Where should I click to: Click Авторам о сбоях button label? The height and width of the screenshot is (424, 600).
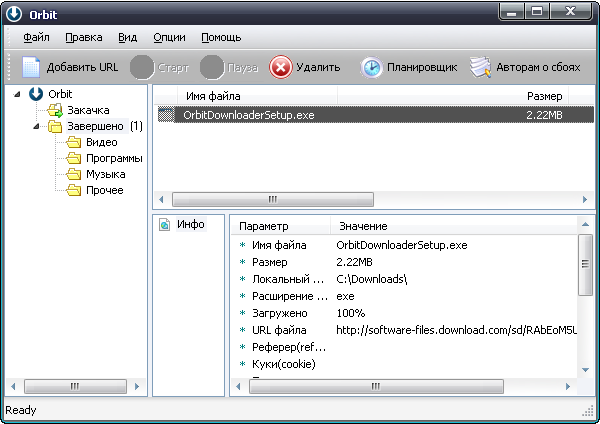[538, 67]
